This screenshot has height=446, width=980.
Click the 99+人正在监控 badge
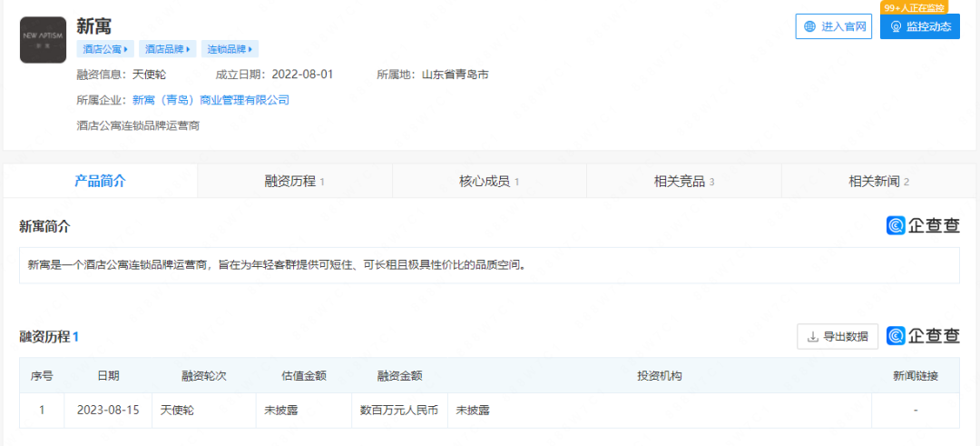pyautogui.click(x=914, y=7)
